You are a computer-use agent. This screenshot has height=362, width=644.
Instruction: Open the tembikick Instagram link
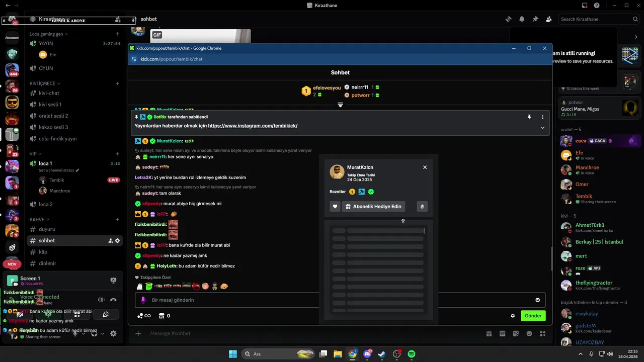tap(253, 126)
